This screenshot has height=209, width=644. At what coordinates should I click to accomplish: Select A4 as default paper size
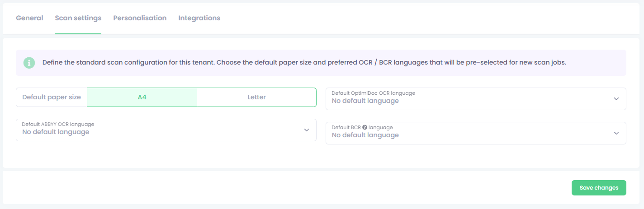click(142, 97)
